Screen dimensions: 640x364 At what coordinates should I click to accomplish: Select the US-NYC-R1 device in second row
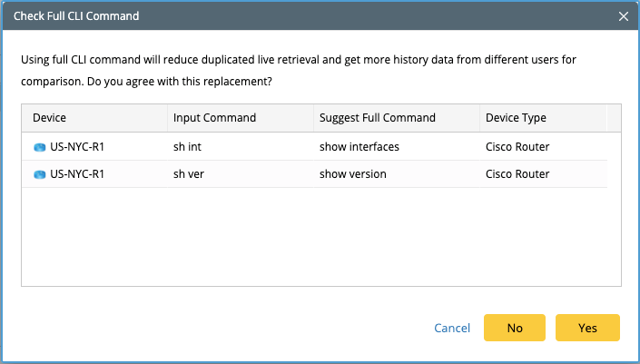[x=77, y=174]
